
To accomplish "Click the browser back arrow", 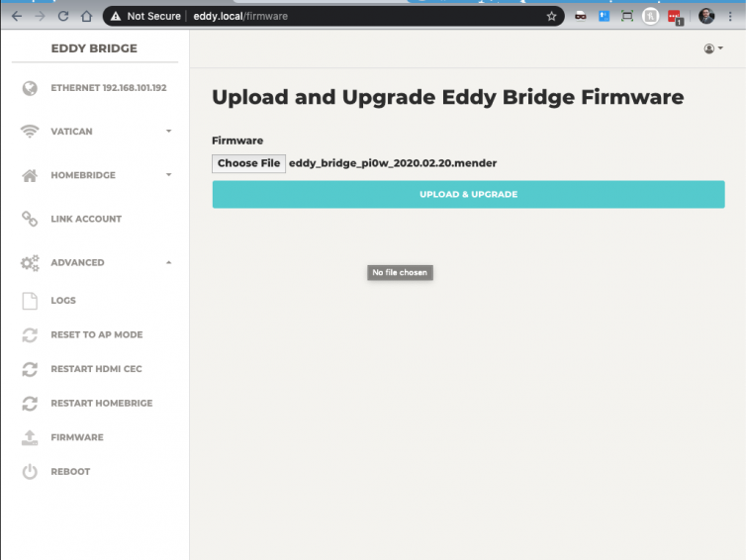I will 17,16.
